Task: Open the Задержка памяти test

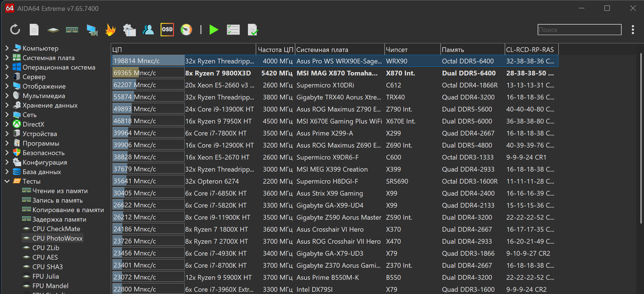Action: click(59, 219)
